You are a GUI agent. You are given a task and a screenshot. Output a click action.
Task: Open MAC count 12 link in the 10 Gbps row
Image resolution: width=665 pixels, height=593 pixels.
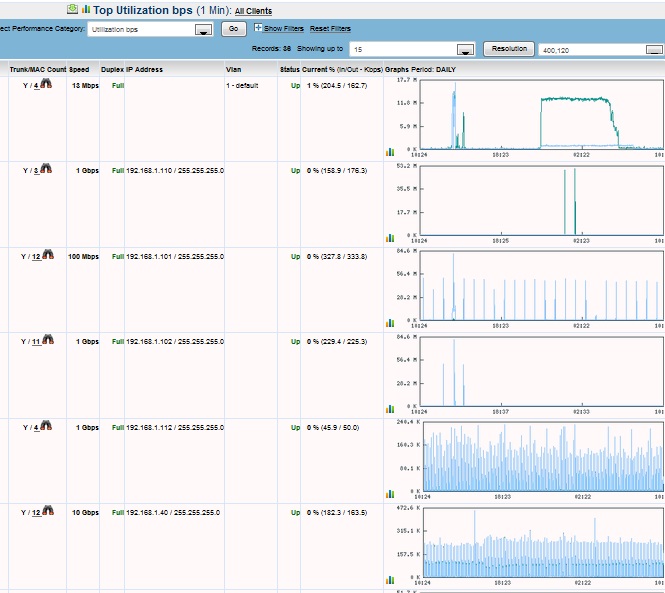point(36,512)
